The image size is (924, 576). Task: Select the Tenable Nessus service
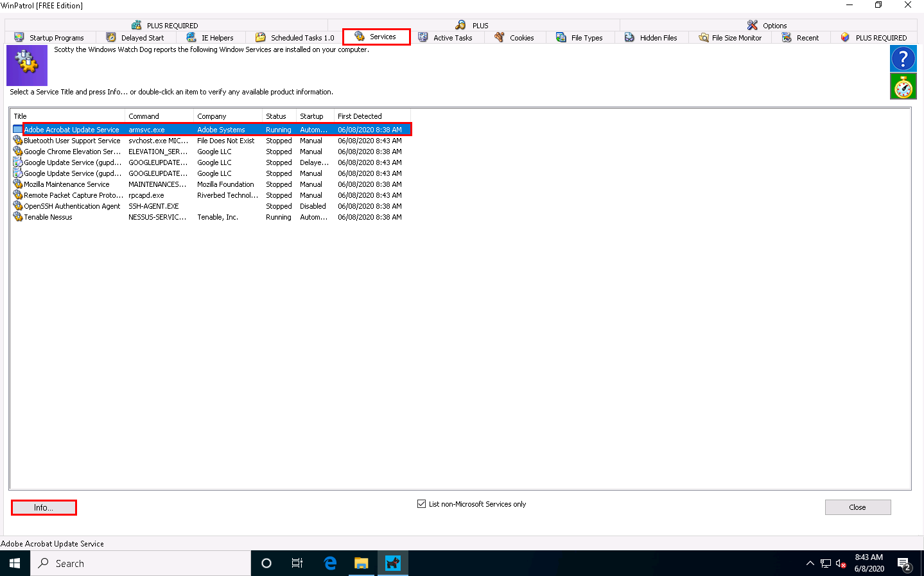tap(212, 217)
